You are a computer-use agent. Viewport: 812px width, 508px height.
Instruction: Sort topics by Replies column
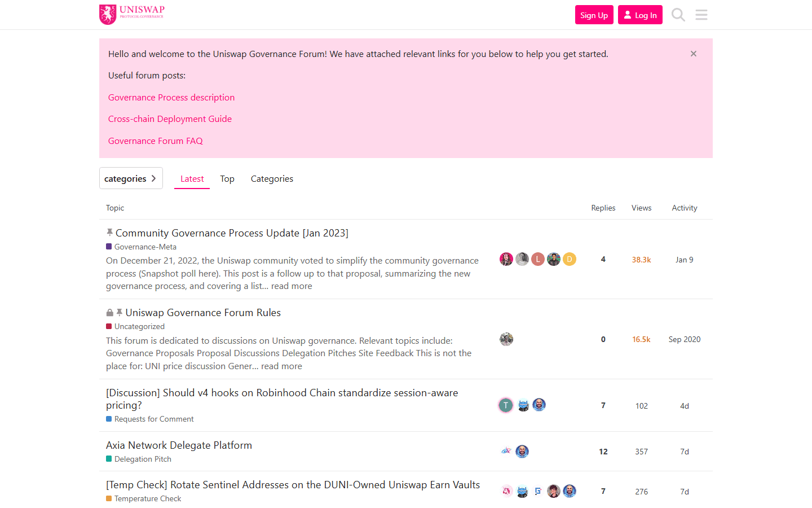[x=603, y=208]
